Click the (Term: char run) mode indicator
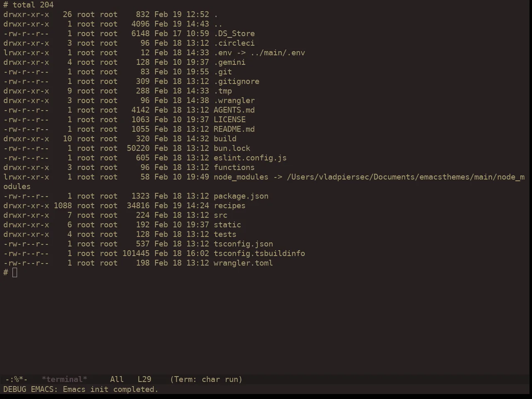532x399 pixels. tap(206, 379)
